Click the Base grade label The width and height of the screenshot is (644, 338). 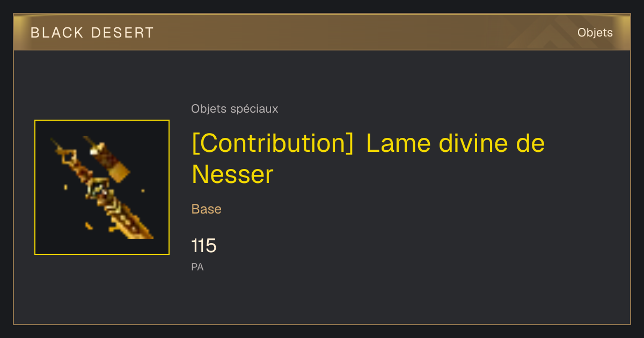point(207,209)
